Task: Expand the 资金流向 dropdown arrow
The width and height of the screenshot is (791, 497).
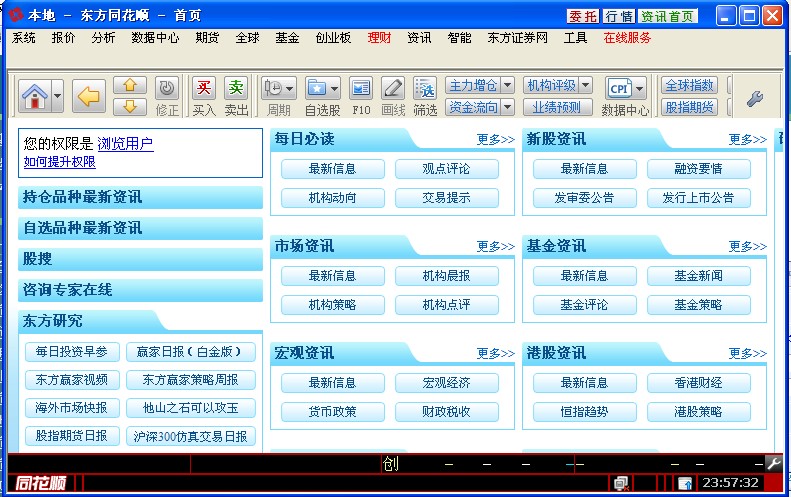Action: pyautogui.click(x=508, y=107)
